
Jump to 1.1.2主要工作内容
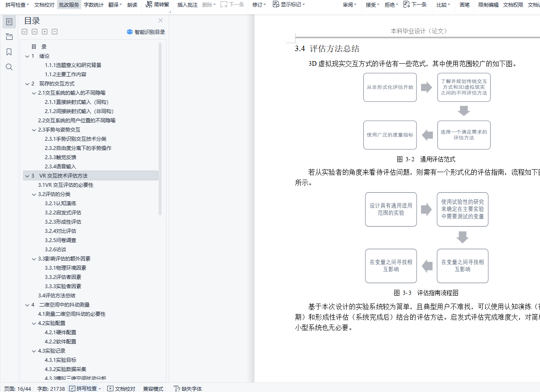pos(66,75)
